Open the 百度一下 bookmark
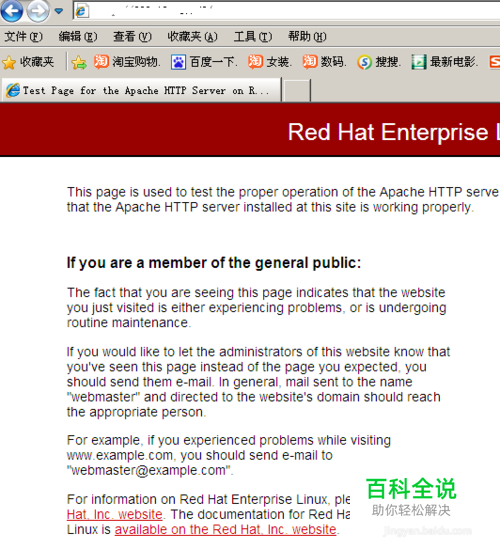The image size is (500, 549). point(204,62)
